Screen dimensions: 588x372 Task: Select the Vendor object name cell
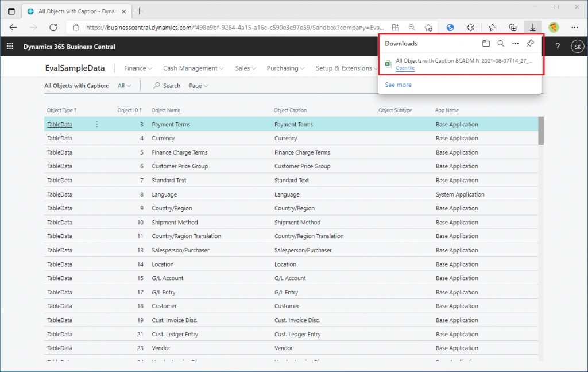point(161,348)
